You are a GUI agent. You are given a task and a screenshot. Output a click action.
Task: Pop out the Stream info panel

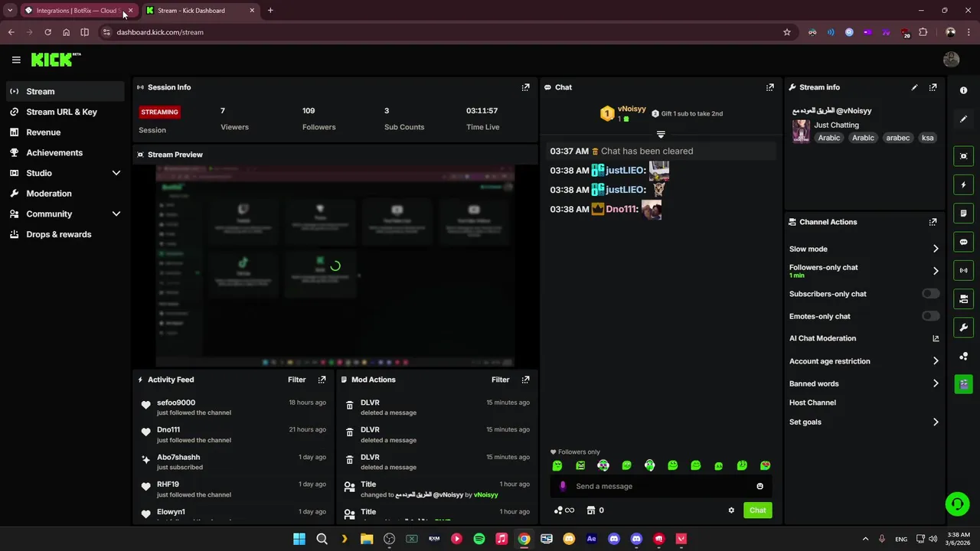coord(933,87)
